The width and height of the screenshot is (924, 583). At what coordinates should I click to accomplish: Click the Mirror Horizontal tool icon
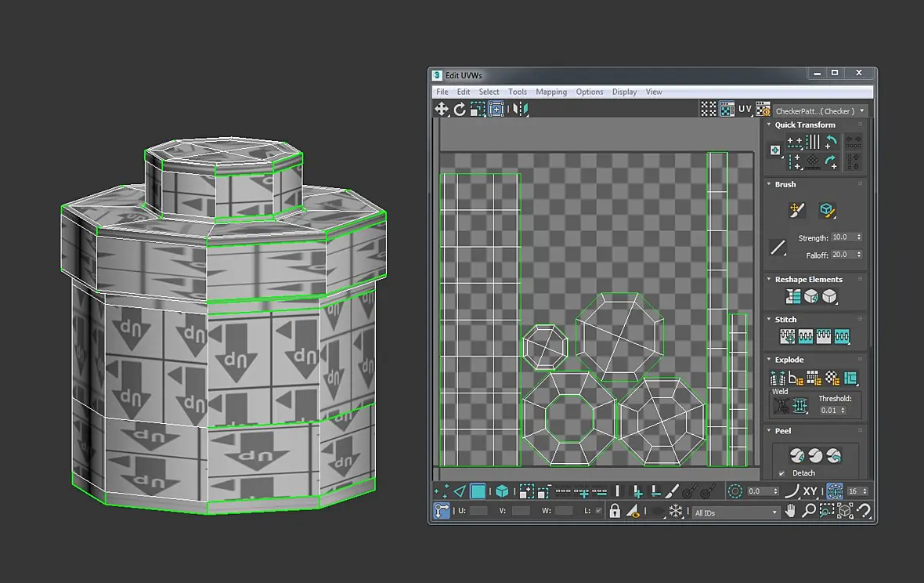pos(521,109)
